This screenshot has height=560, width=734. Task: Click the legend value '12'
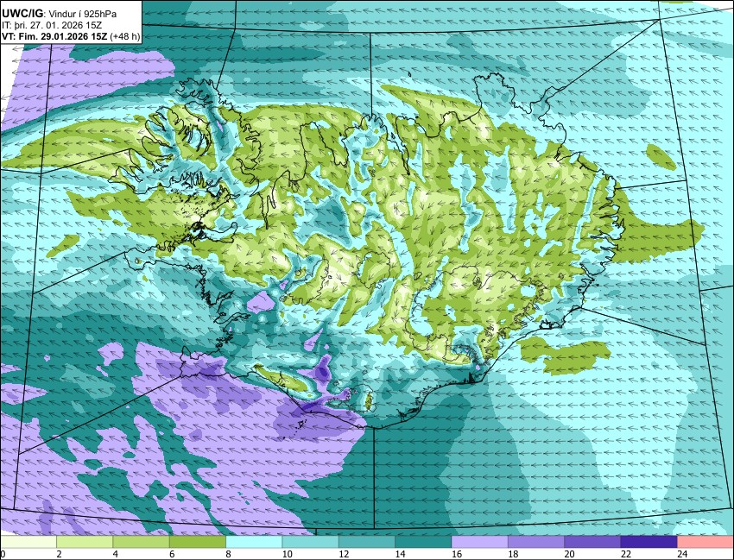(344, 554)
